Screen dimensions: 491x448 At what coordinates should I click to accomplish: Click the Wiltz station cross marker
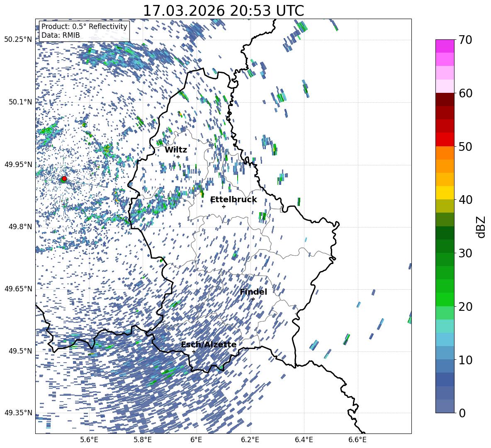178,157
